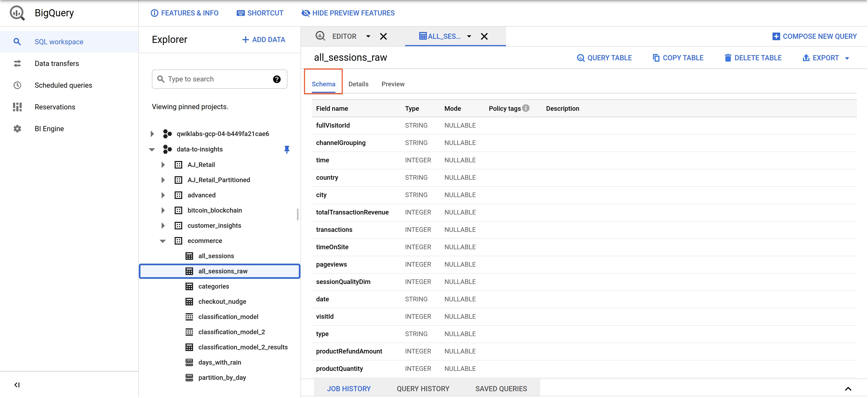Open BI Engine from the sidebar

point(49,128)
